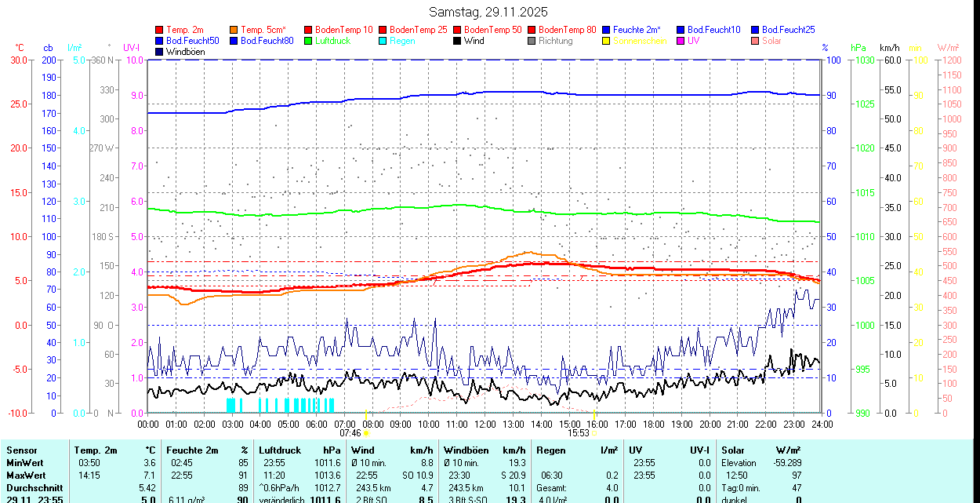Click the chart title Samstag, 29.11.2025
This screenshot has width=980, height=503.
tap(488, 12)
